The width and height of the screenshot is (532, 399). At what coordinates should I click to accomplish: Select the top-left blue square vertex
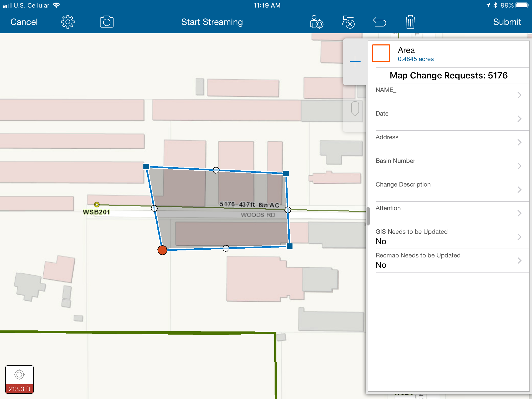click(x=146, y=167)
